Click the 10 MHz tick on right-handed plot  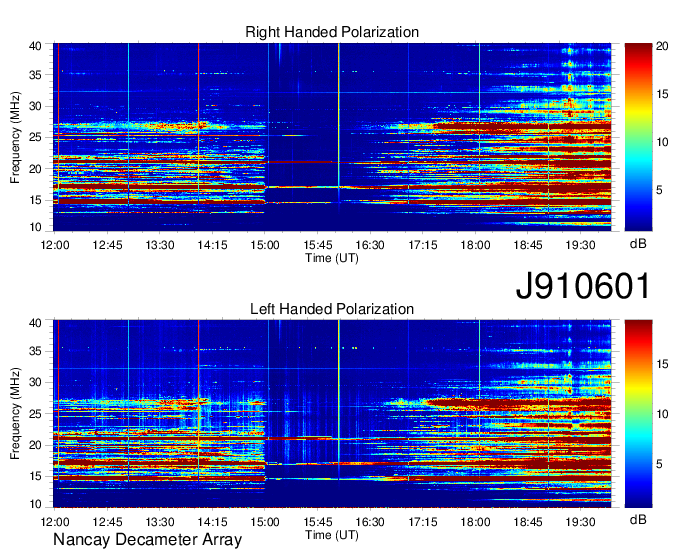pos(35,227)
